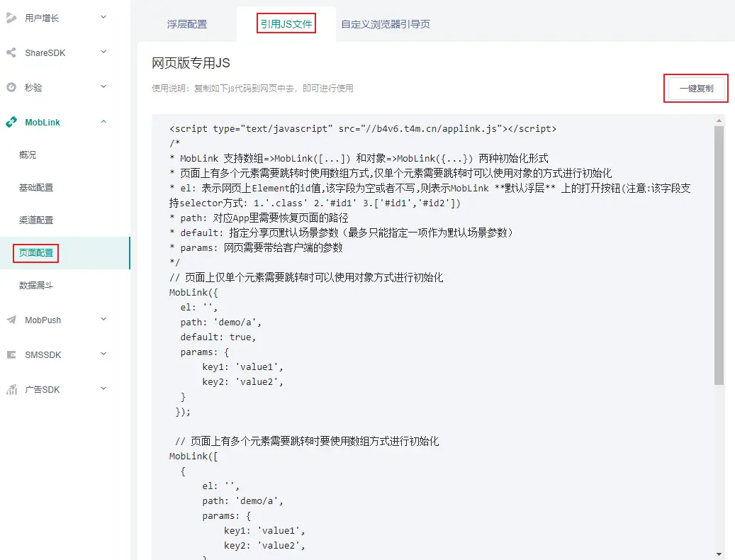Click the "MobLink([" code line

tap(193, 456)
